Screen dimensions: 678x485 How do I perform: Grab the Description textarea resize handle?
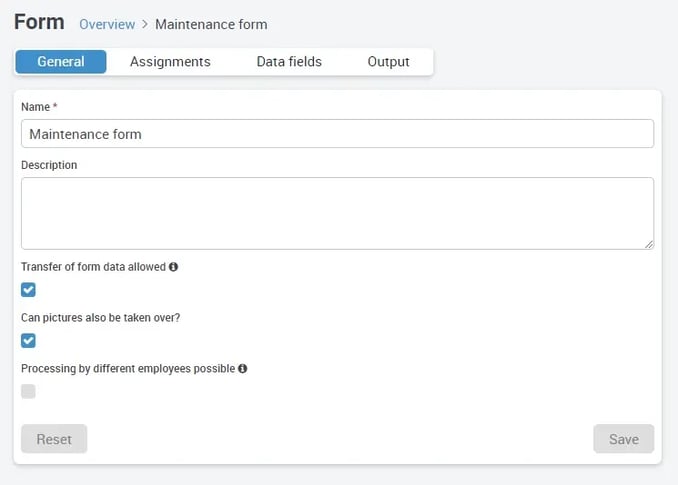tap(649, 245)
